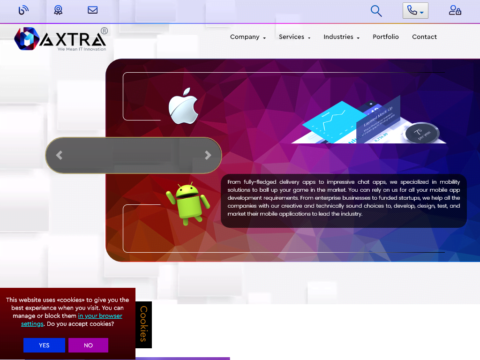Toggle the vertical Cookies tab
Screen dimensions: 480x360
[x=144, y=324]
